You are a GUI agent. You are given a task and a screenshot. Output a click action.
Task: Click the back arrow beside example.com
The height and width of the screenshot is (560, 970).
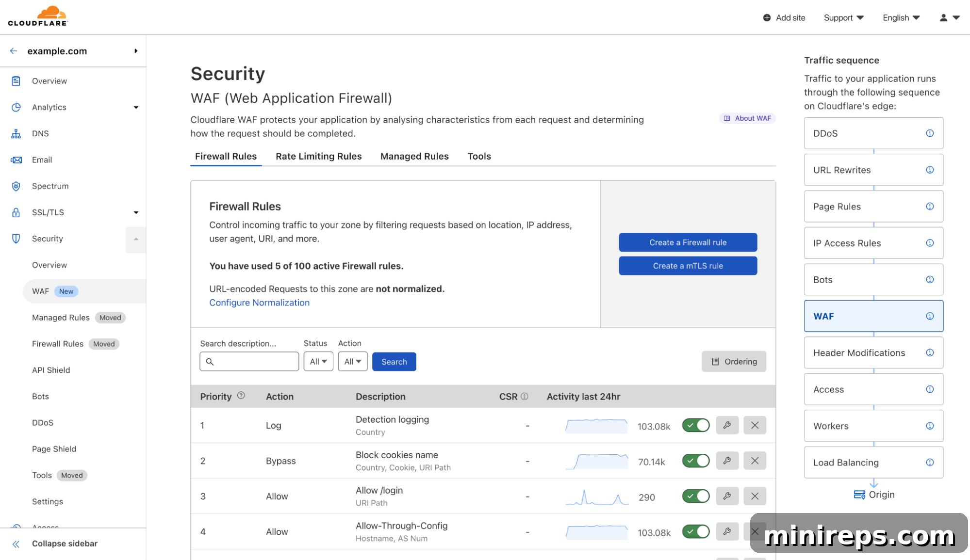(x=14, y=51)
